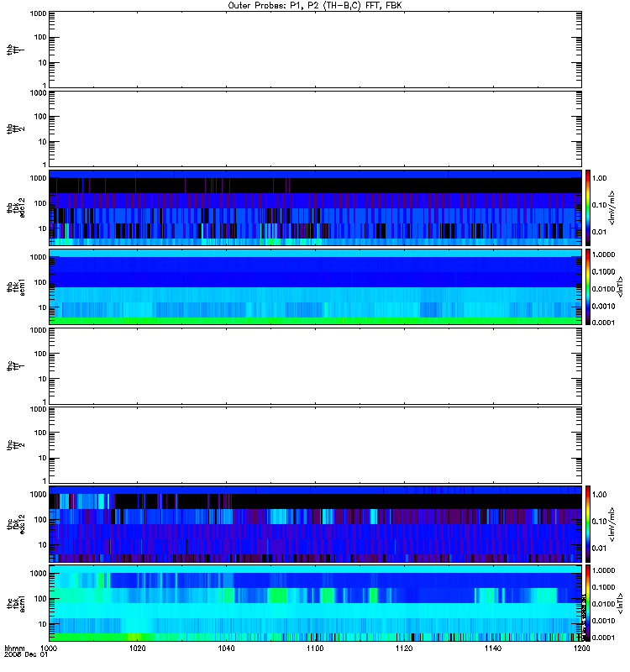Click the 'thb fbk scm1' spectrogram panel
The image size is (630, 672).
316,287
